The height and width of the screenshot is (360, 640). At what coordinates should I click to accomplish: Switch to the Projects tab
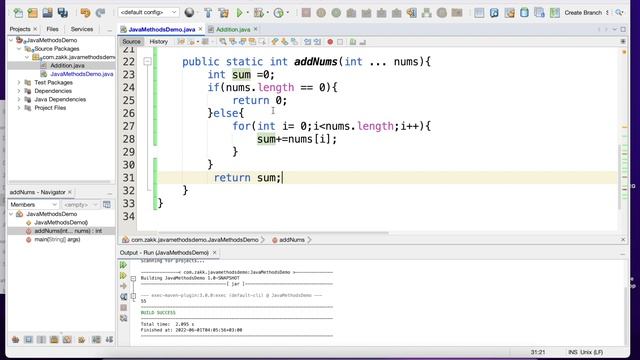click(20, 29)
